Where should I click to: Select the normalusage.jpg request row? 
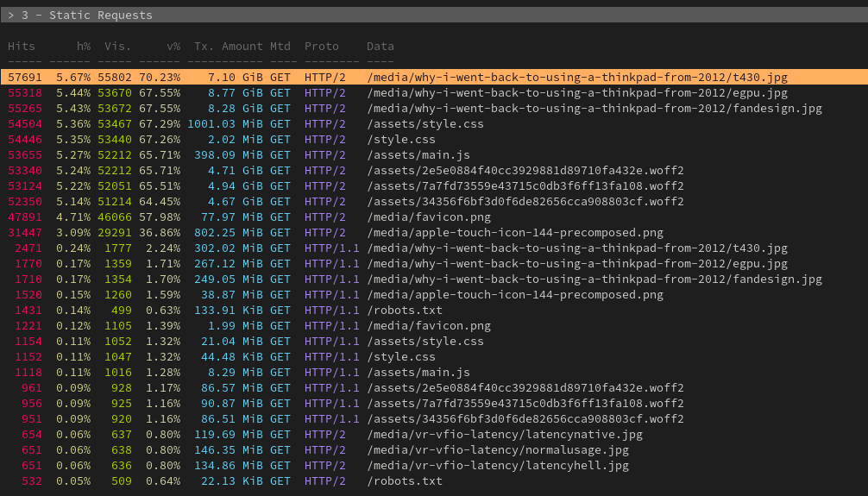[497, 450]
